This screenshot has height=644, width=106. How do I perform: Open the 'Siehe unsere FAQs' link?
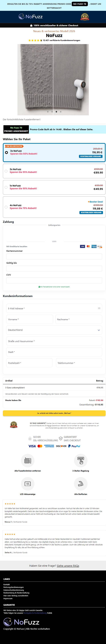coord(68,566)
